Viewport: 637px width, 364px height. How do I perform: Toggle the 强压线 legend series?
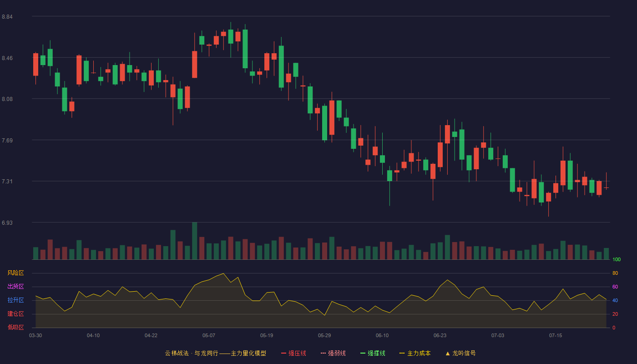(x=293, y=353)
